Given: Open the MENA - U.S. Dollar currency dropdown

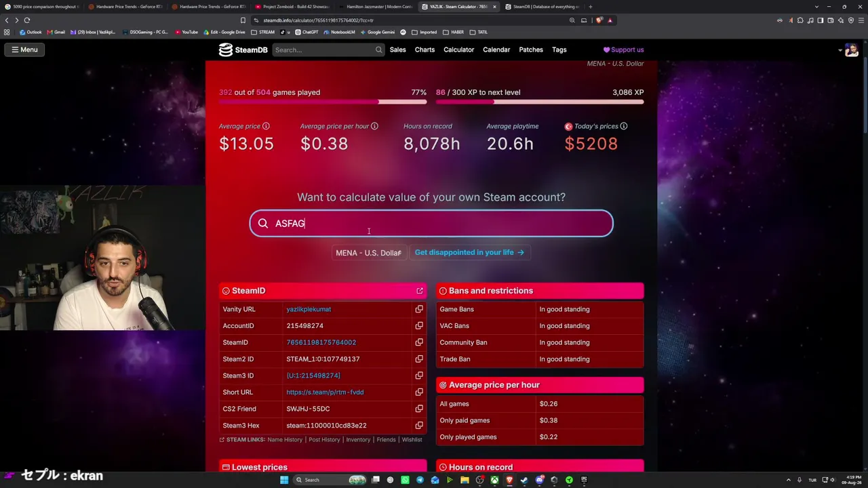Looking at the screenshot, I should 368,253.
